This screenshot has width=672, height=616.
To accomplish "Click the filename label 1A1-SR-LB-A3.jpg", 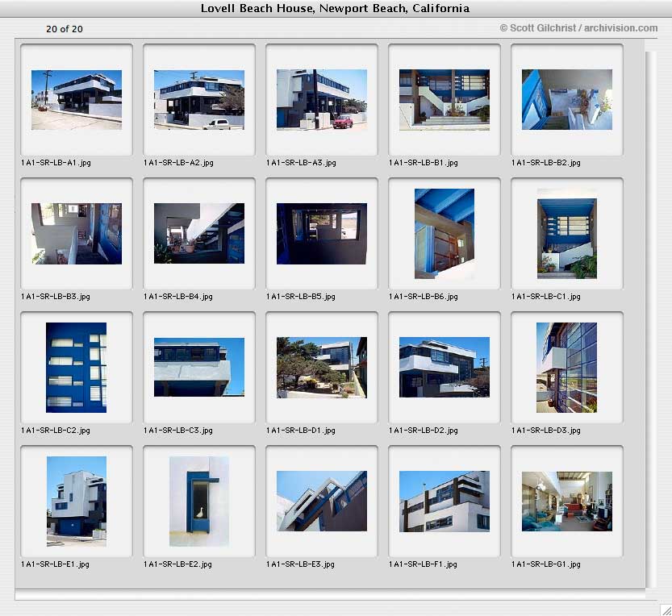I will 301,163.
